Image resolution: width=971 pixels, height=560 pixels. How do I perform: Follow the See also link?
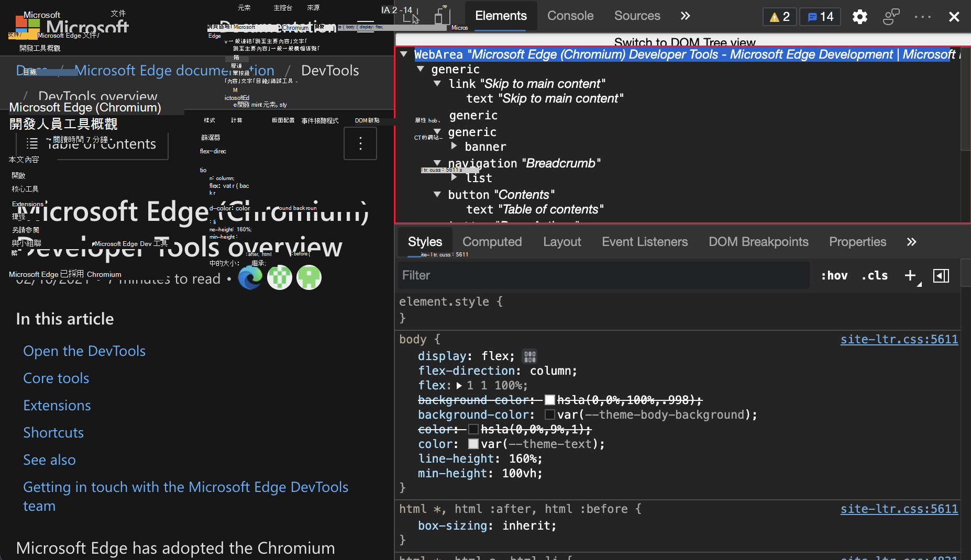[49, 460]
